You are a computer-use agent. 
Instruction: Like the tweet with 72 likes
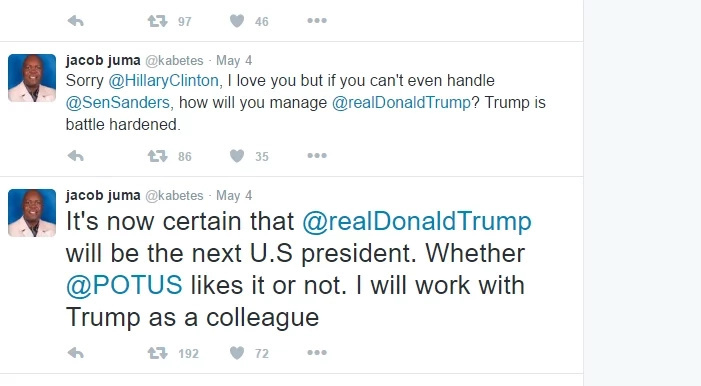pyautogui.click(x=237, y=353)
